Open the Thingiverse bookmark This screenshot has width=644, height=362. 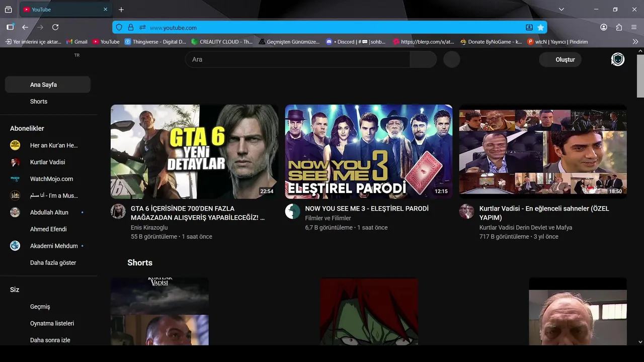click(x=155, y=42)
